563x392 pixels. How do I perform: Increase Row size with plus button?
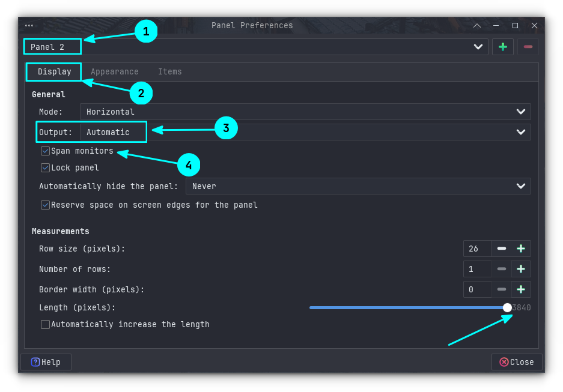coord(521,249)
